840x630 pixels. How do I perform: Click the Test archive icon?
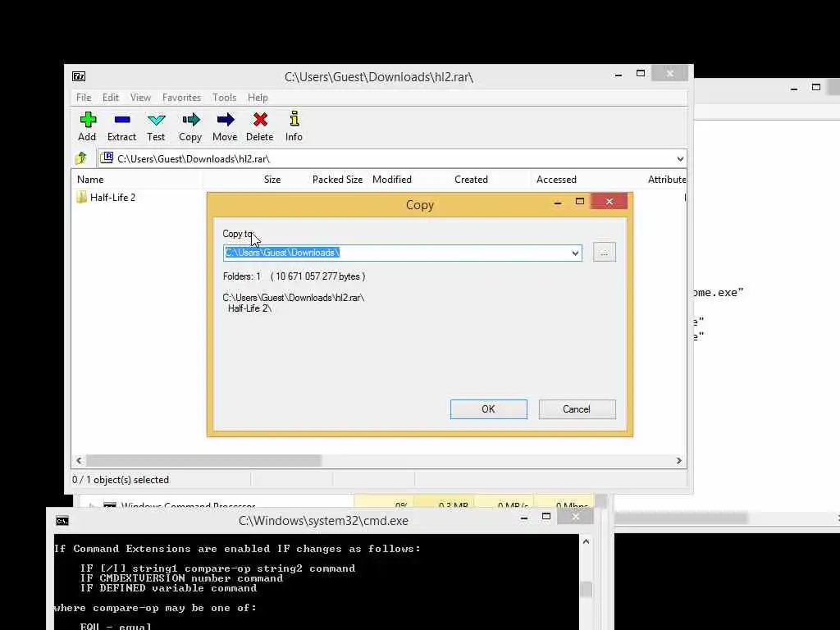coord(157,120)
